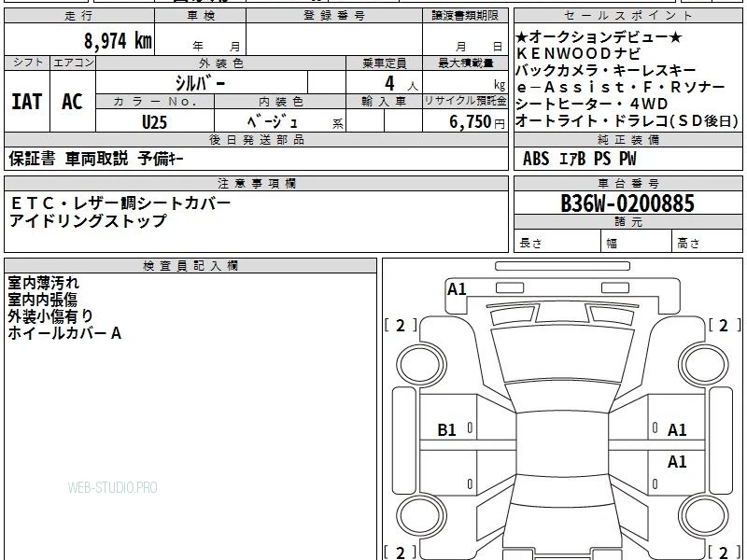Click the 高さ dimension field
The width and height of the screenshot is (747, 560).
tap(708, 243)
